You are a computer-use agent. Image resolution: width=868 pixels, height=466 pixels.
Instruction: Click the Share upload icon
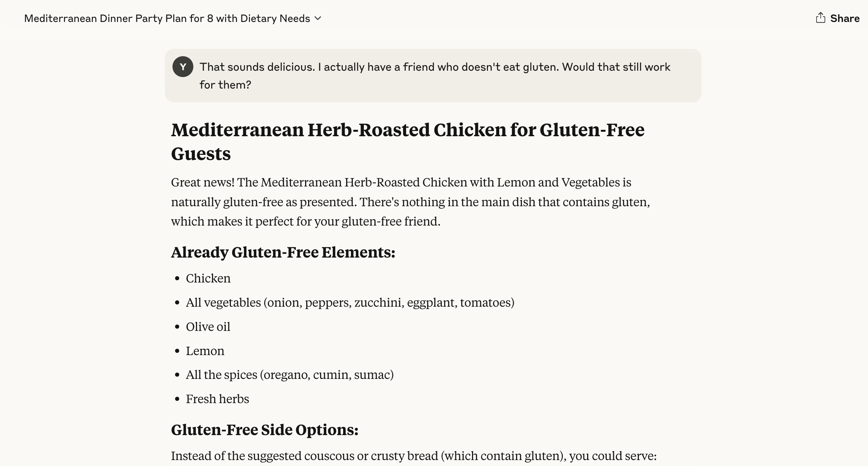pos(820,18)
